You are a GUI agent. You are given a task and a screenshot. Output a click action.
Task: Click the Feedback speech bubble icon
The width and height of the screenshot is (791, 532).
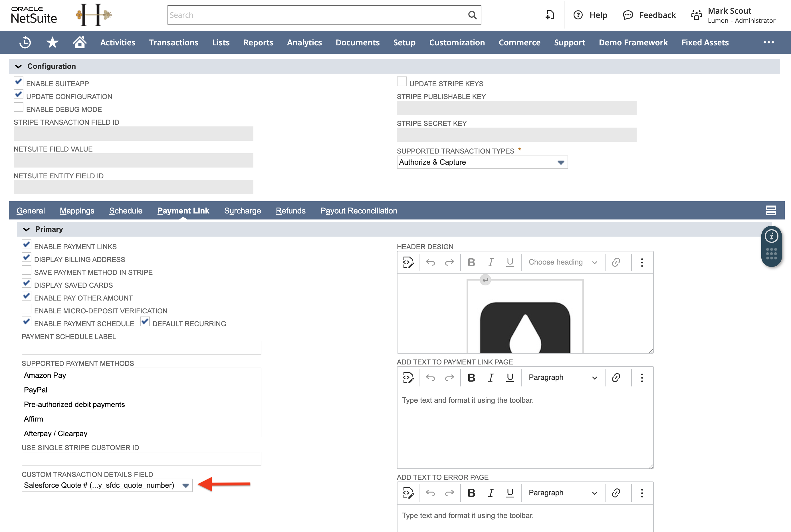pos(628,15)
